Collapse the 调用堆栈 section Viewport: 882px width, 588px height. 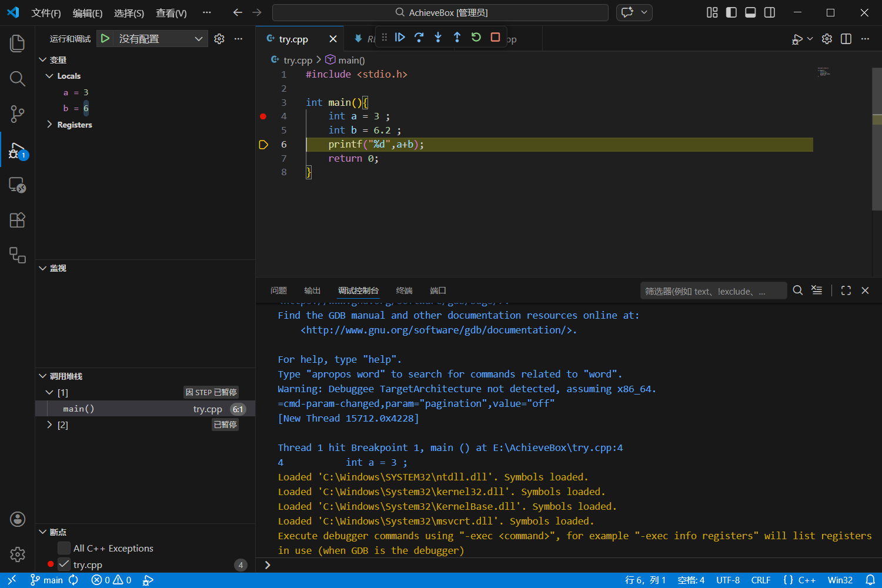tap(42, 376)
